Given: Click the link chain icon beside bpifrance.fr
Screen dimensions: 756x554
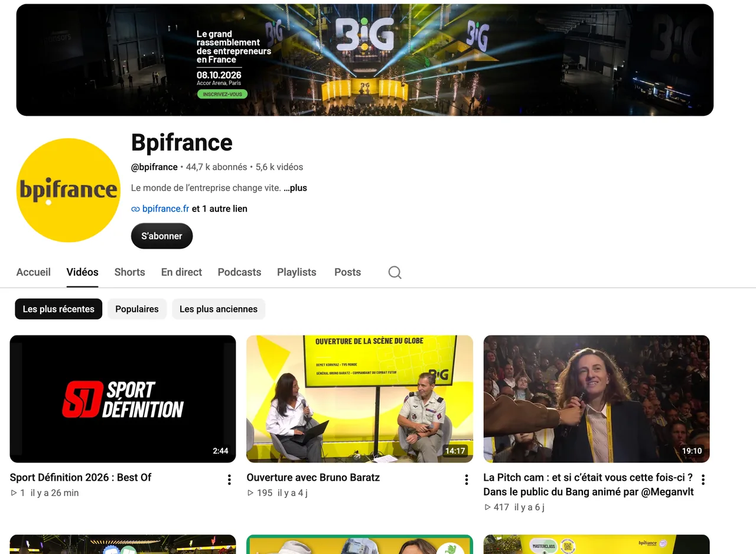Looking at the screenshot, I should click(135, 209).
